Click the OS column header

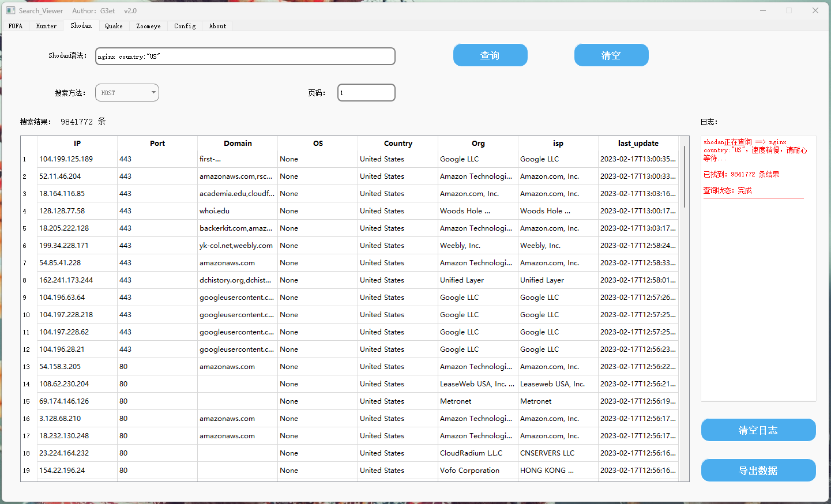318,144
